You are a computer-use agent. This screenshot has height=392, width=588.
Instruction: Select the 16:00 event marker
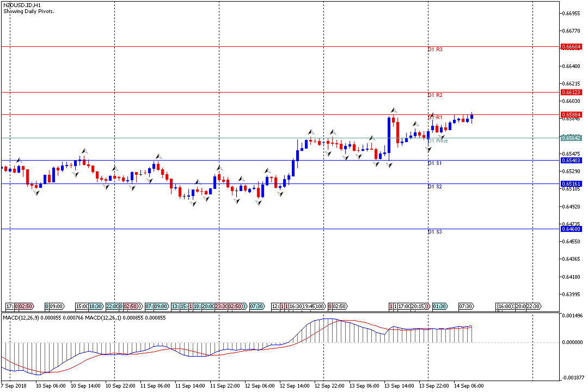coord(505,307)
